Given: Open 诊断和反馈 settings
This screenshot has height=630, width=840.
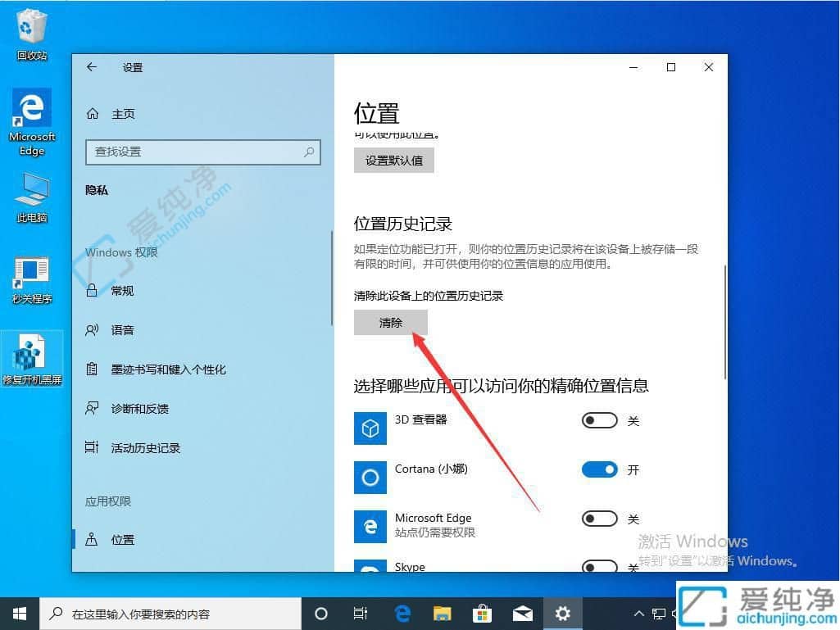Looking at the screenshot, I should click(x=140, y=409).
